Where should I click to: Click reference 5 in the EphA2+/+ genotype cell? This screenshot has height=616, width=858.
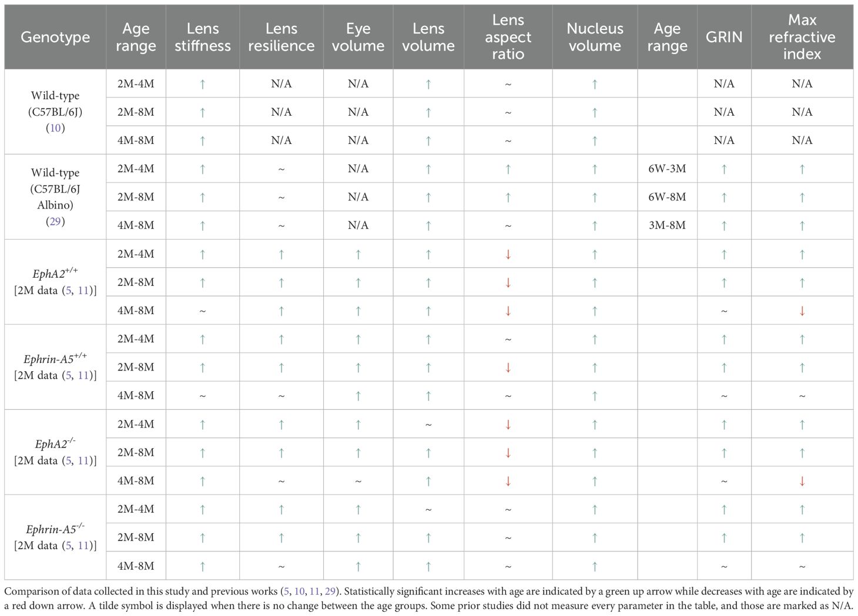(69, 290)
